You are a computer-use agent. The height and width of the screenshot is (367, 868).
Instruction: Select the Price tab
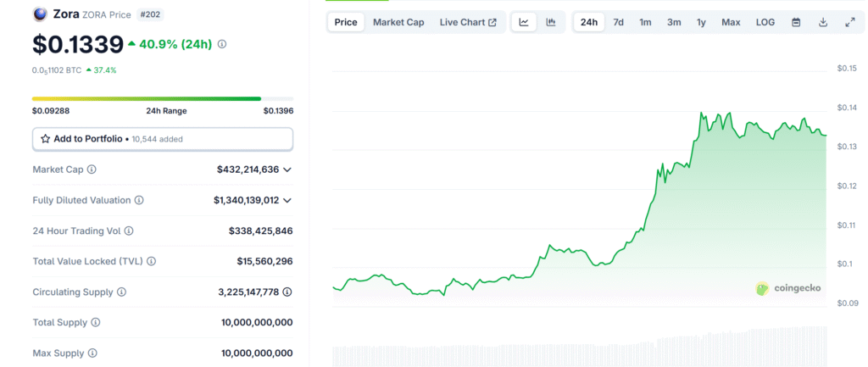coord(346,22)
